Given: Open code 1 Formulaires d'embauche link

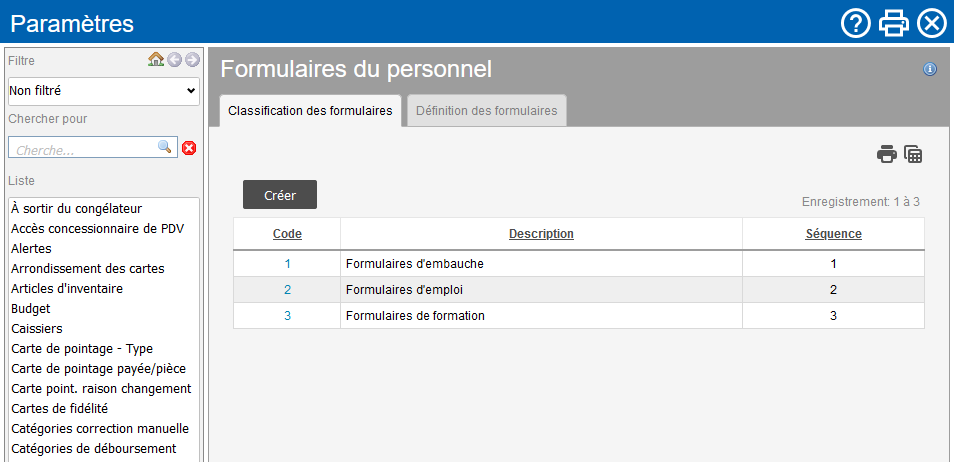Looking at the screenshot, I should point(287,264).
